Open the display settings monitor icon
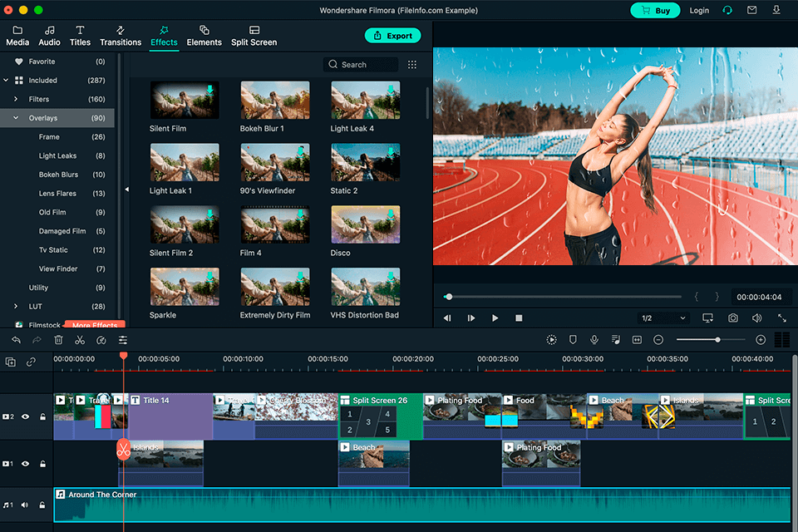 (x=707, y=318)
